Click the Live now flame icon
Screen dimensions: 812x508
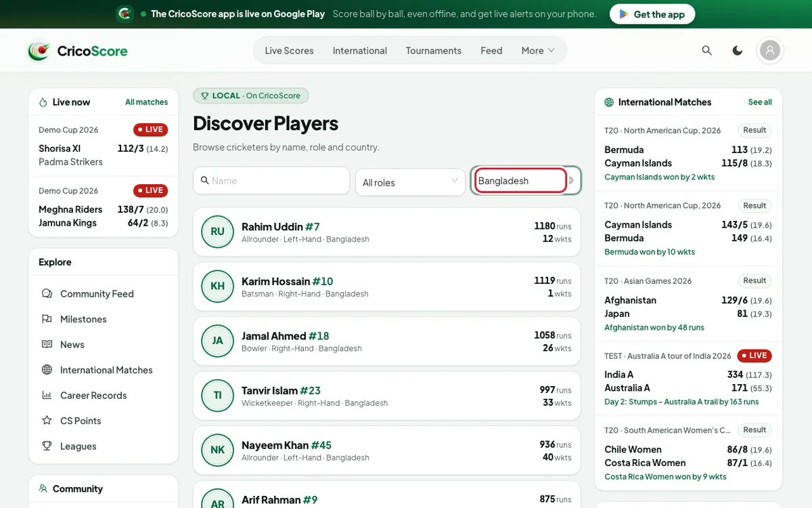click(x=43, y=102)
